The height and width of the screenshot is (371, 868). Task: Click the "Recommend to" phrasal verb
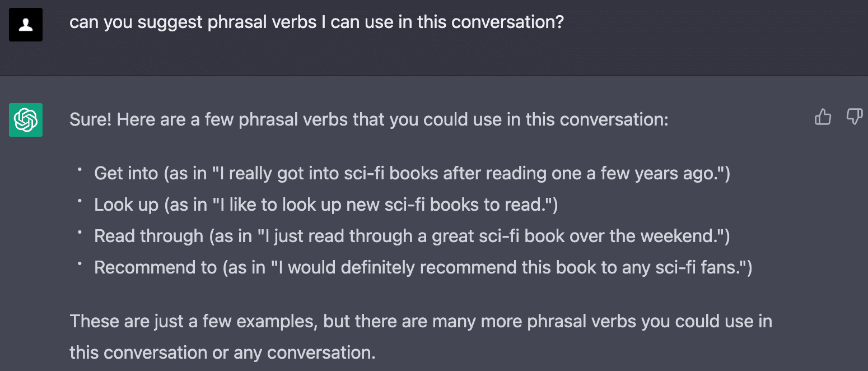pos(155,267)
